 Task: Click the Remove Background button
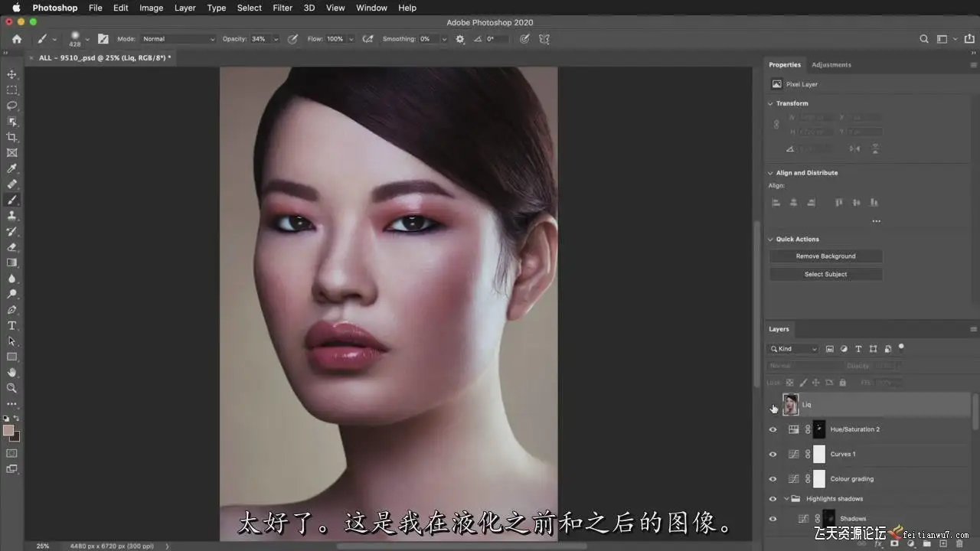825,256
